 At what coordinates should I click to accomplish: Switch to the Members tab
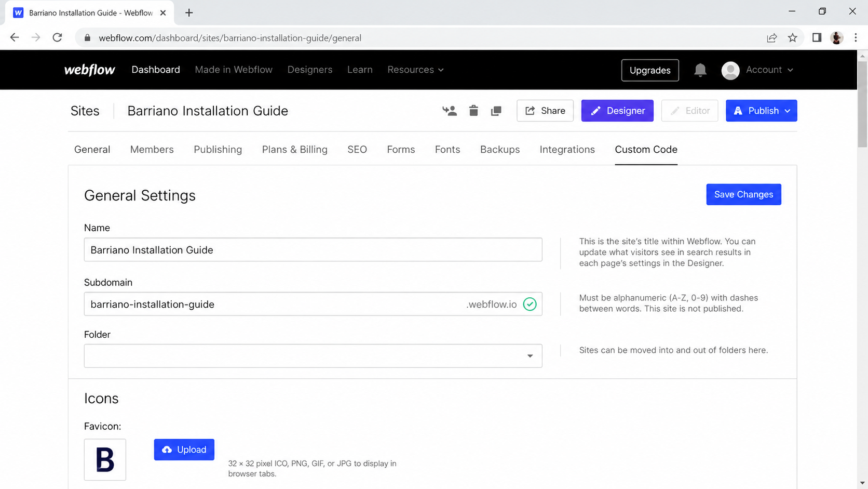pos(152,150)
